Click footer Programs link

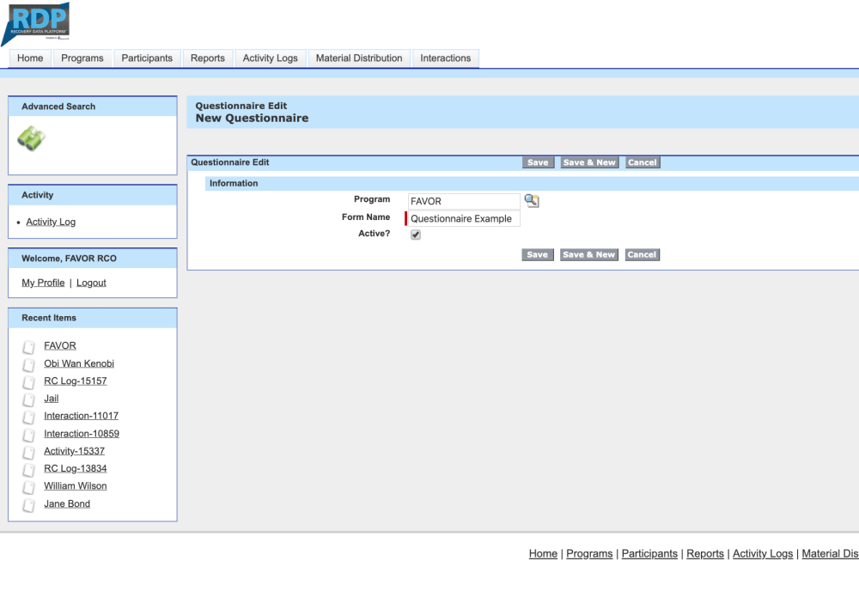click(589, 553)
